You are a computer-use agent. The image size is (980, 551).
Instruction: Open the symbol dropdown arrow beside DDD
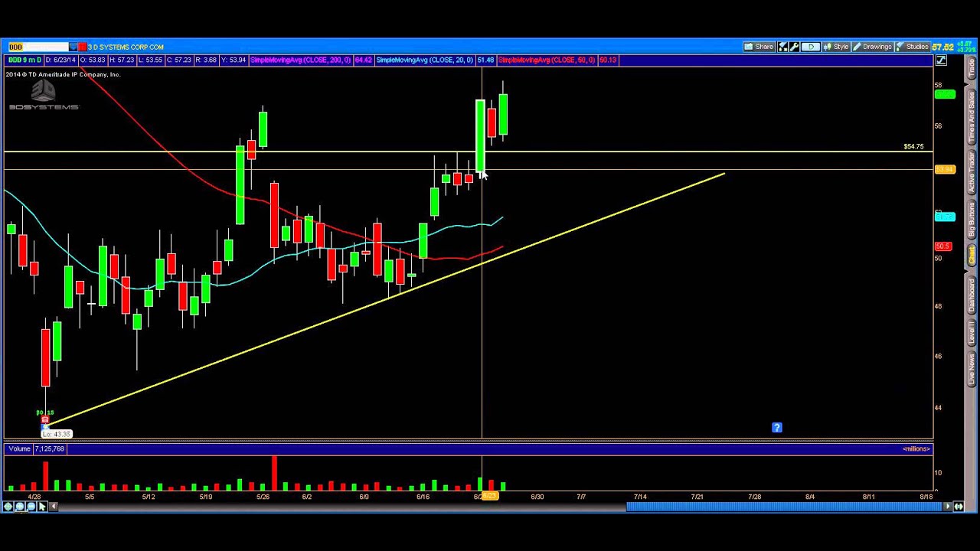pyautogui.click(x=73, y=47)
